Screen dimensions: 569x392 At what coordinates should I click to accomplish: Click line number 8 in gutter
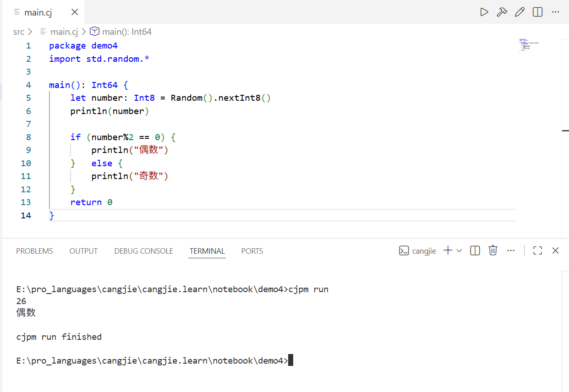pos(28,137)
